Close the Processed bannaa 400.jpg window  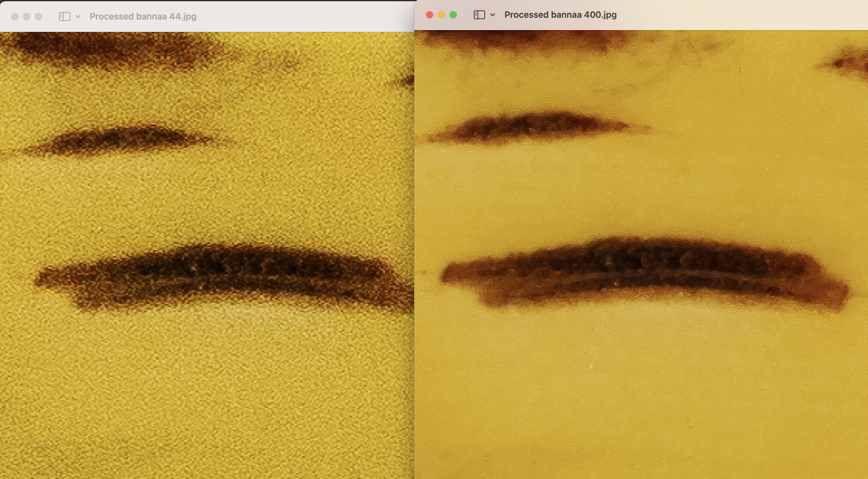click(x=429, y=15)
